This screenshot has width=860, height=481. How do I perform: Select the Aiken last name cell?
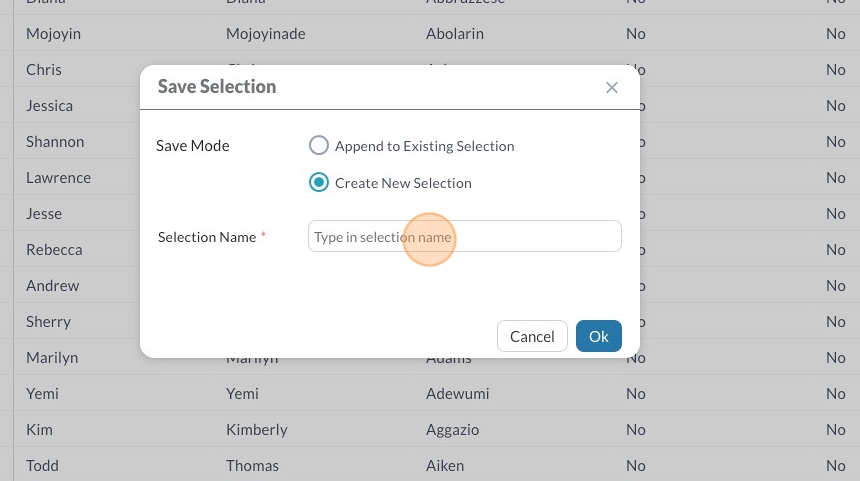(445, 466)
